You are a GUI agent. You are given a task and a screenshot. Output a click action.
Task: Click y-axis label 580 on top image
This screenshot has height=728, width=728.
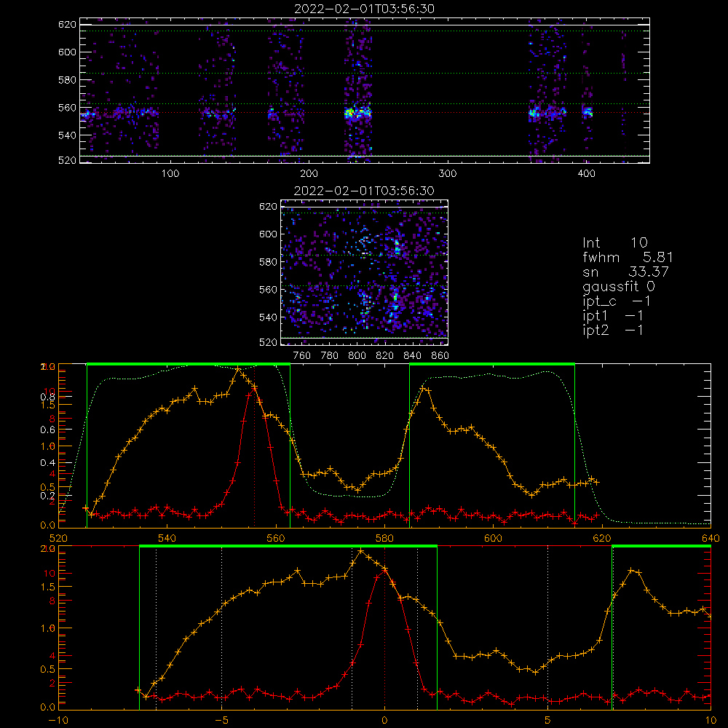tap(67, 80)
